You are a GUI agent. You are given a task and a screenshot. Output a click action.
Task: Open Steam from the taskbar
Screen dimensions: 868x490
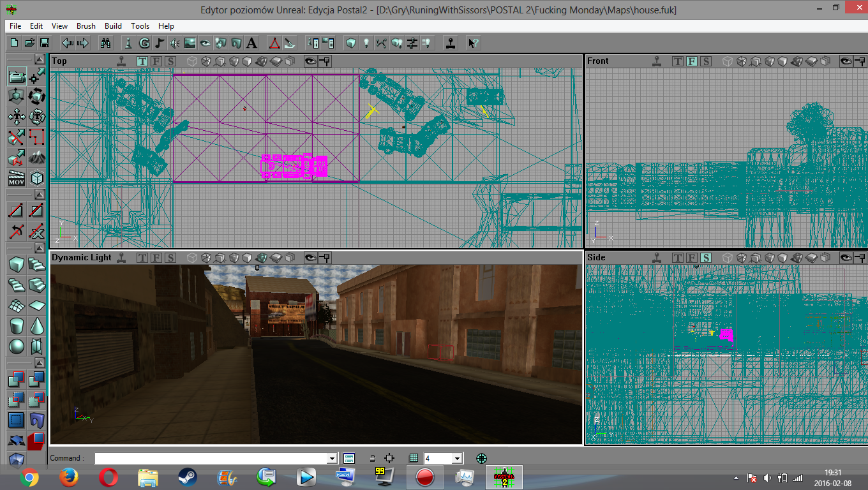(x=188, y=477)
